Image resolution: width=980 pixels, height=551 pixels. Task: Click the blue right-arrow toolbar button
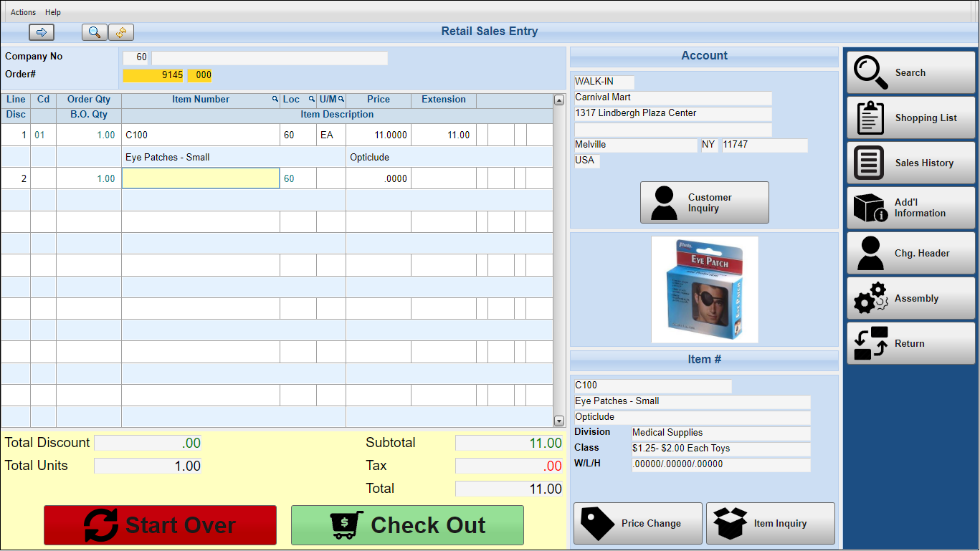click(x=42, y=32)
